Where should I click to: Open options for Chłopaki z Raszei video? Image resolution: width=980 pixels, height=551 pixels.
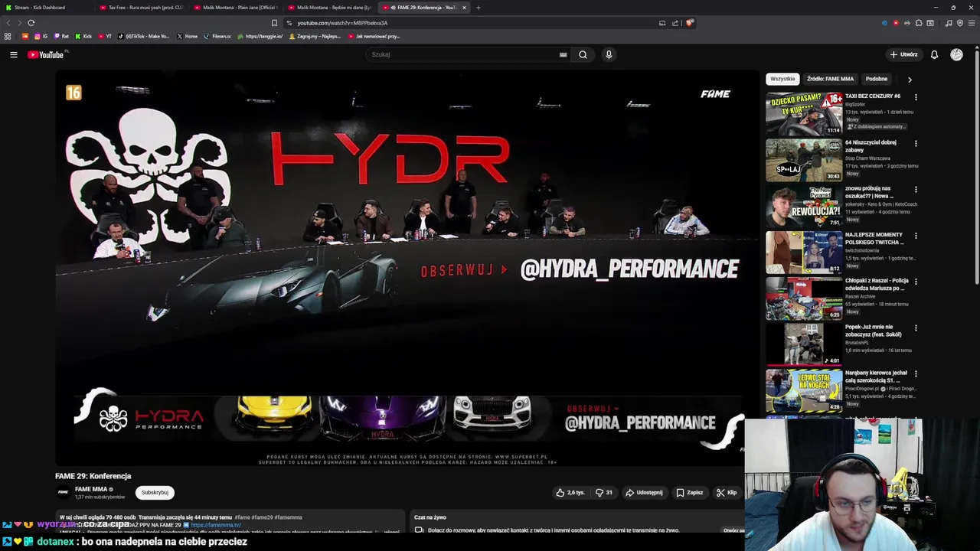point(916,282)
